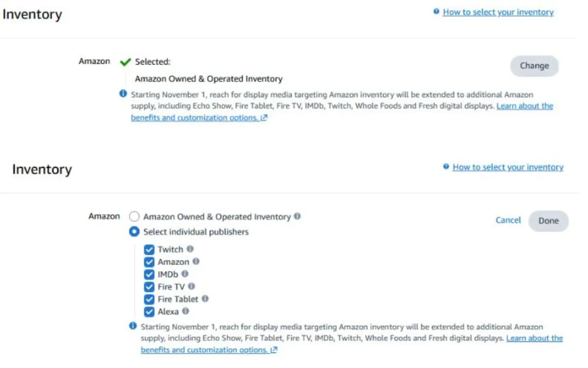Select Amazon Owned & Operated Inventory radio button
The width and height of the screenshot is (588, 368).
134,216
